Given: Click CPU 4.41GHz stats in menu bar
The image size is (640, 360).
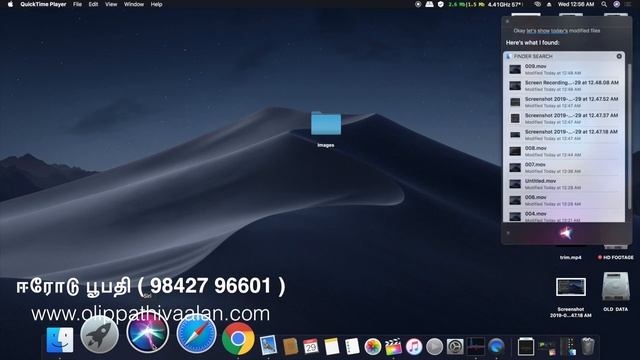Looking at the screenshot, I should point(505,4).
